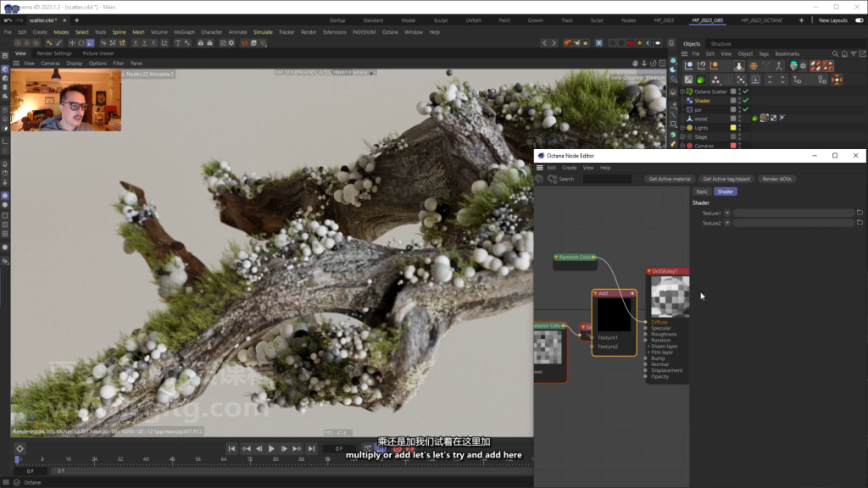Click the folder icon next to Texture1
Viewport: 868px width, 488px height.
pyautogui.click(x=860, y=213)
